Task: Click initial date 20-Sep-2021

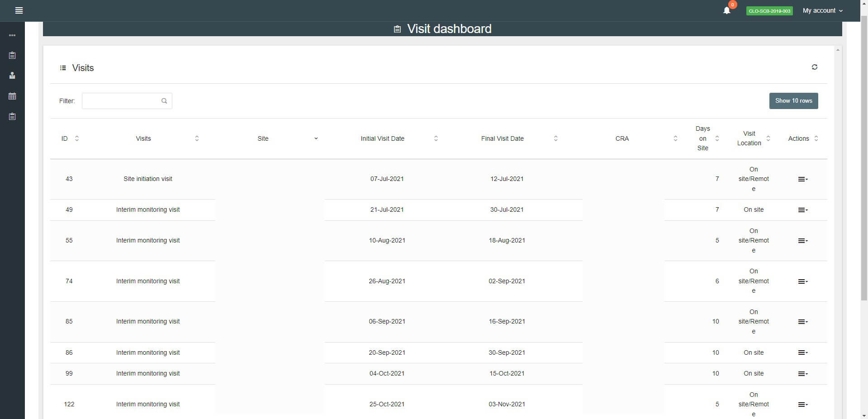Action: tap(387, 352)
